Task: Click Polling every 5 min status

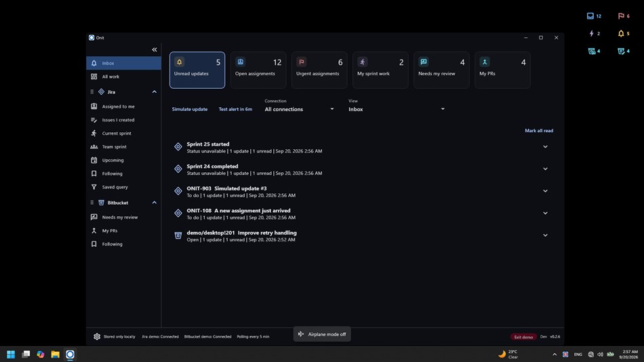Action: coord(253,336)
